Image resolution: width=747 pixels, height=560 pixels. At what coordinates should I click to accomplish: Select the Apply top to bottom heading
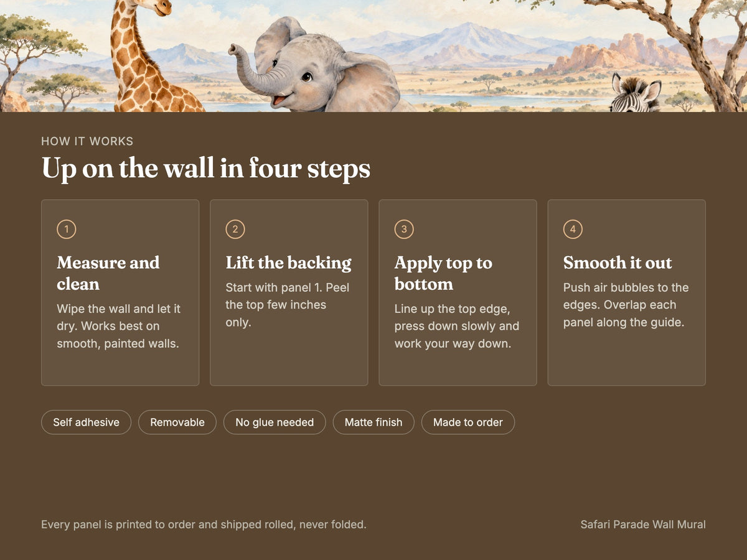pos(443,273)
